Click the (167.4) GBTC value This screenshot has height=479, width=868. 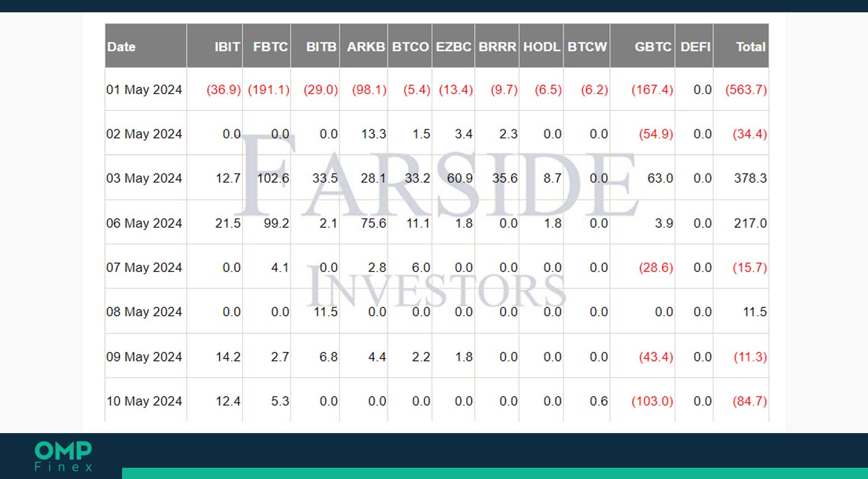[x=652, y=90]
